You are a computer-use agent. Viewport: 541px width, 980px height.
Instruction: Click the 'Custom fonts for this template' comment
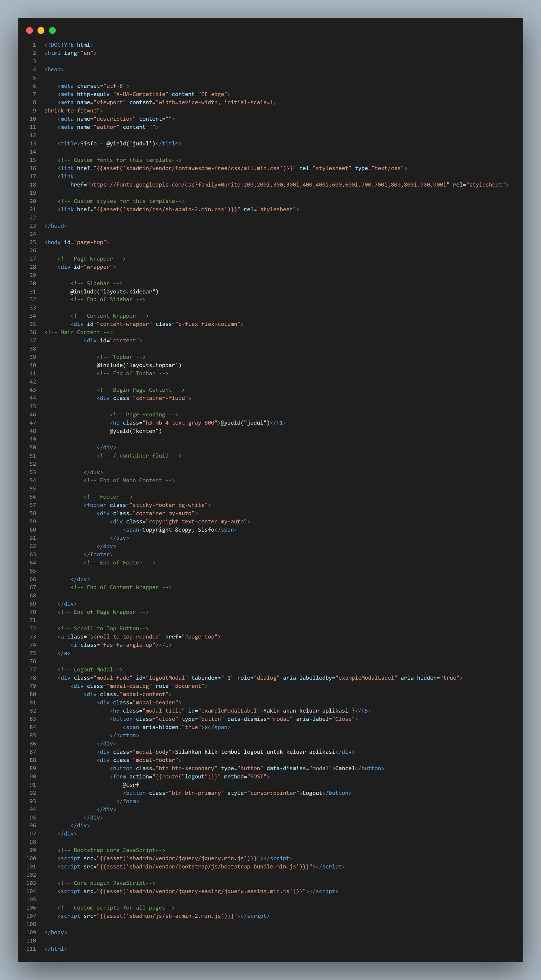tap(120, 160)
